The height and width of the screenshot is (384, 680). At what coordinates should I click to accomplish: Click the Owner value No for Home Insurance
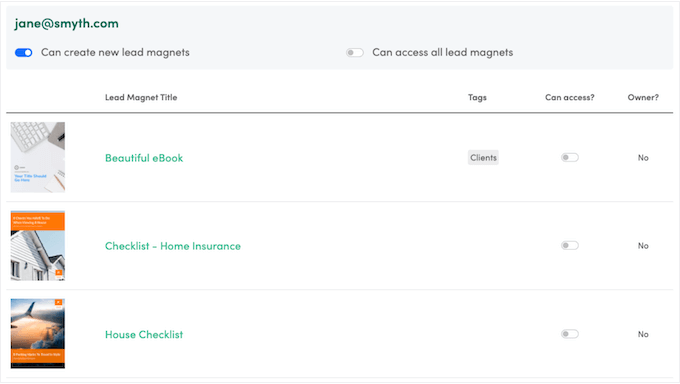coord(643,246)
